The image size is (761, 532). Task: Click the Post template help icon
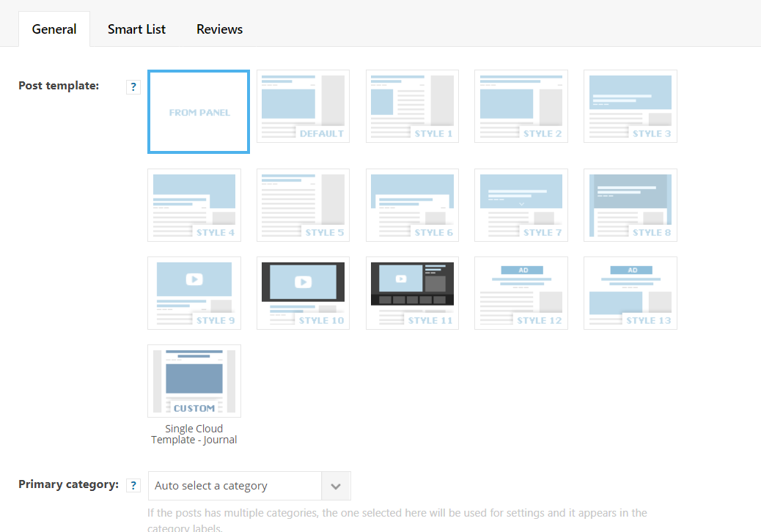(133, 87)
